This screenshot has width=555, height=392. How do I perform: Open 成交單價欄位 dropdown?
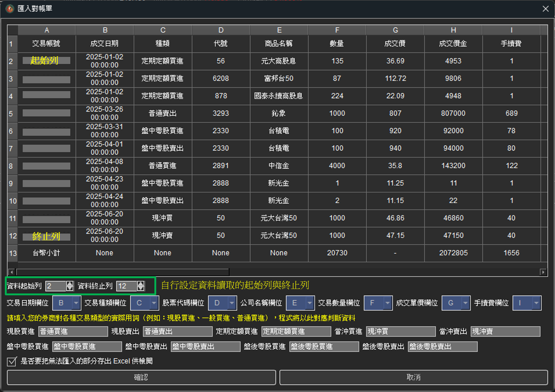pyautogui.click(x=456, y=303)
